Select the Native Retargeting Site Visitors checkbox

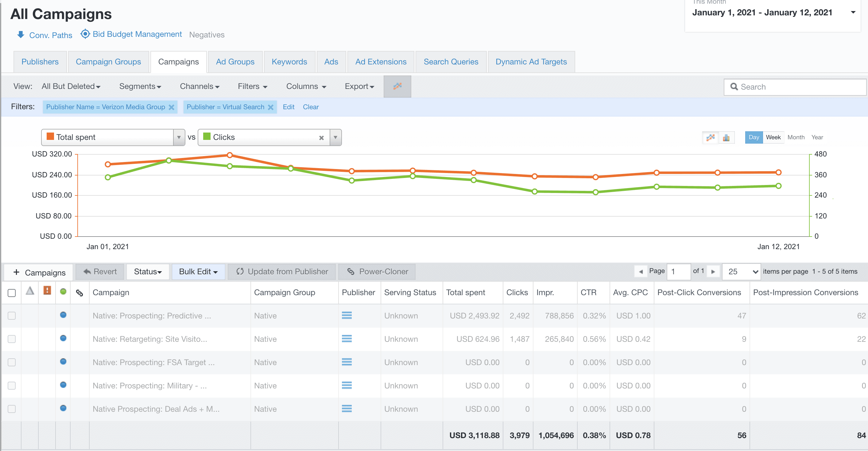click(x=12, y=339)
